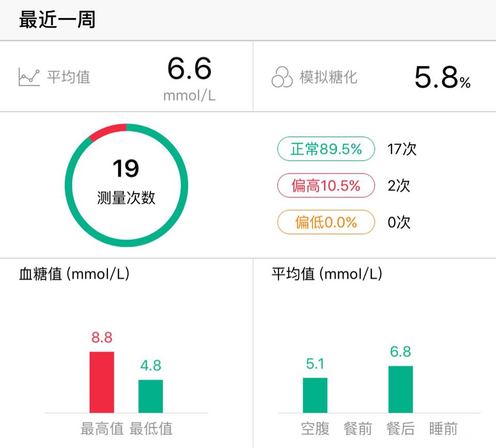Screen dimensions: 496x448
Task: Select the 偏高10.5% red pill
Action: tap(326, 186)
